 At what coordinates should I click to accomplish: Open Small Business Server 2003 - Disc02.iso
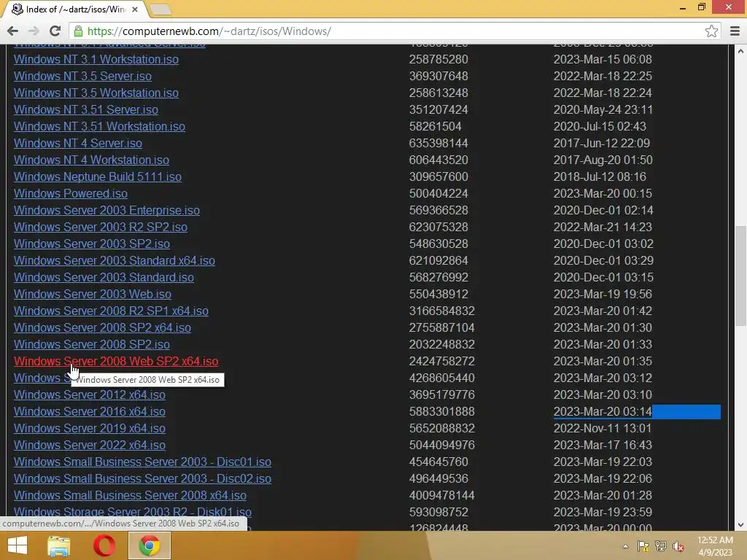coord(142,478)
